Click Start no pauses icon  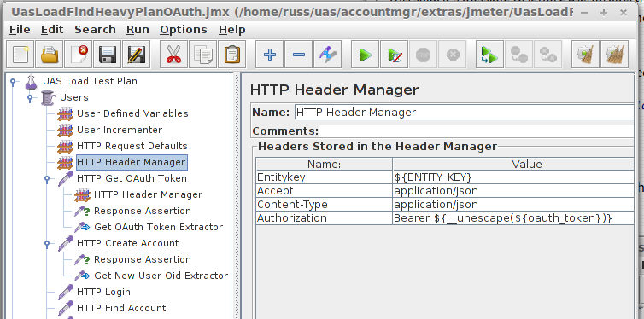pos(395,54)
